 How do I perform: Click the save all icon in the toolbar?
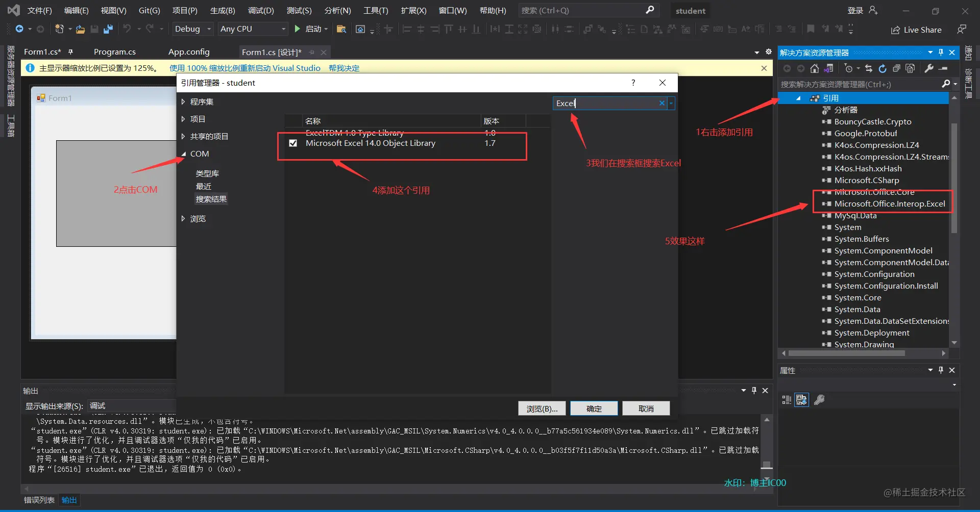click(x=108, y=29)
